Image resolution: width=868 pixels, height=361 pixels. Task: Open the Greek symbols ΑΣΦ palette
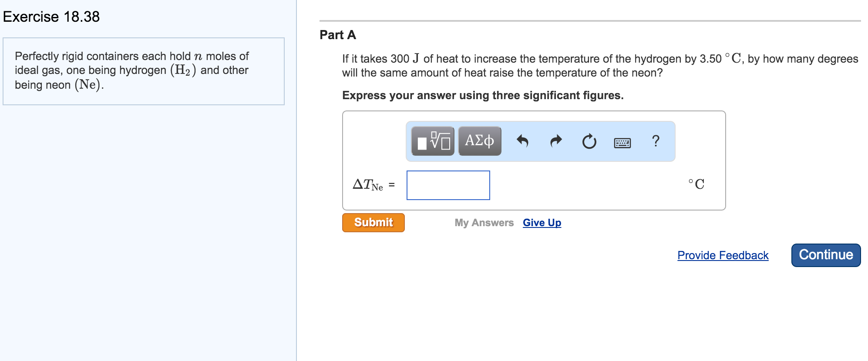pos(479,141)
